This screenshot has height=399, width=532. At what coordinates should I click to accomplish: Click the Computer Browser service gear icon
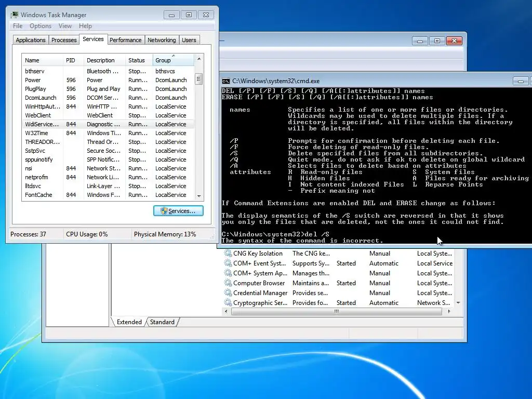click(228, 283)
